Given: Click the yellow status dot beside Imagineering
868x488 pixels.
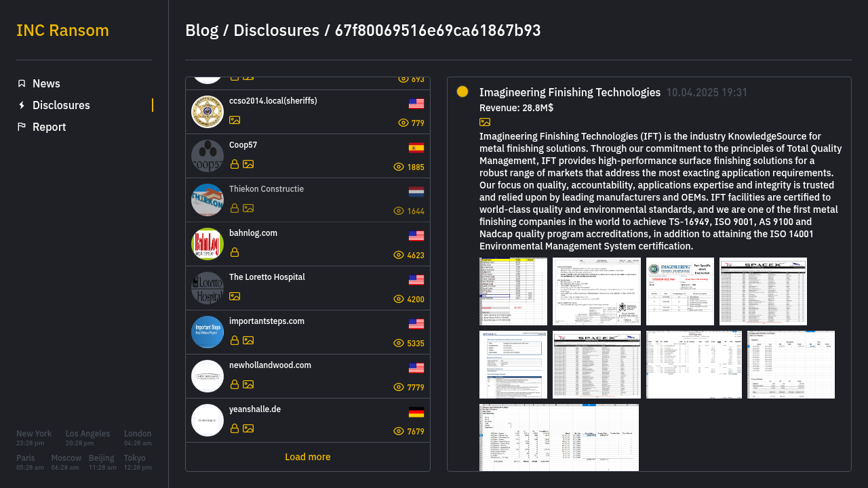Looking at the screenshot, I should 462,91.
